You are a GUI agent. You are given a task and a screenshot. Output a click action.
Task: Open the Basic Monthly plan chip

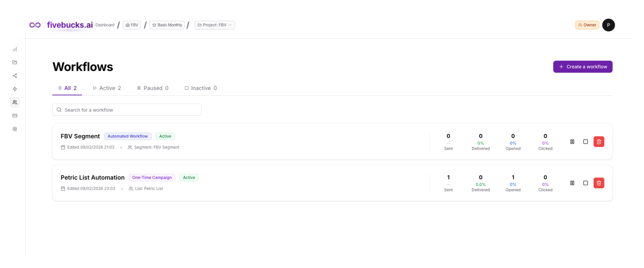point(167,25)
